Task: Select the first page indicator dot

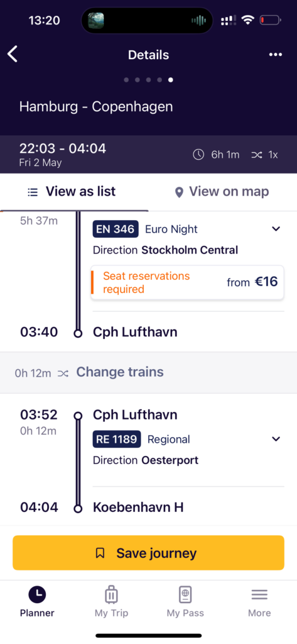Action: [126, 80]
